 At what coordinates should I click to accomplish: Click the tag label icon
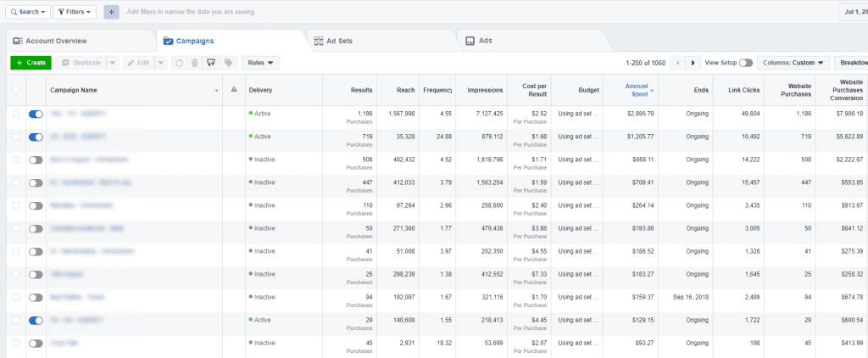click(228, 63)
